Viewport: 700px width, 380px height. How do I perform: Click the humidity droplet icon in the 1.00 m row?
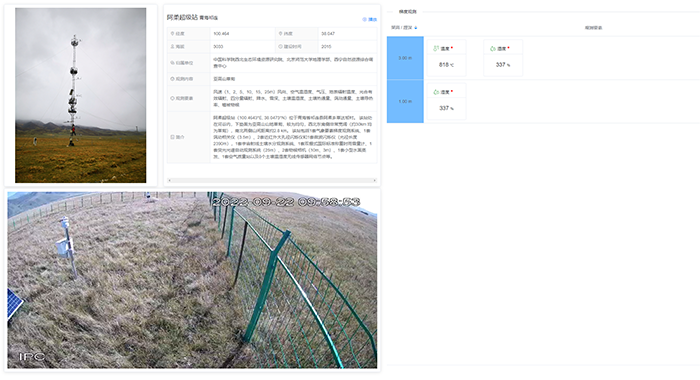click(x=436, y=92)
